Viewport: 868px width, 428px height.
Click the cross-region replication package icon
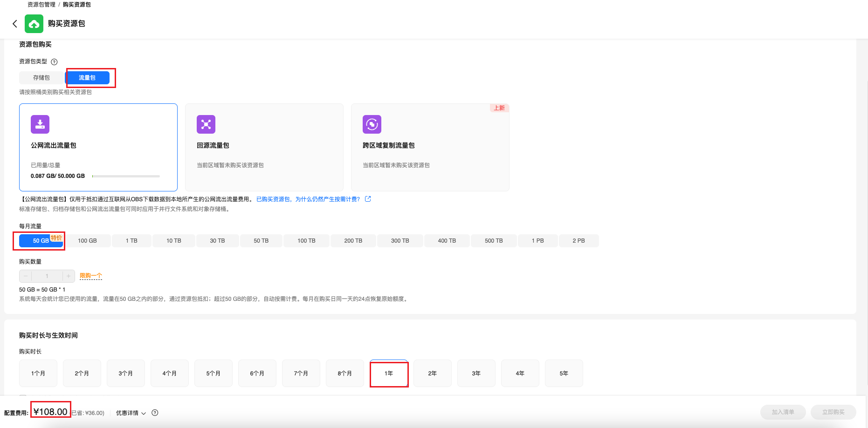[x=372, y=124]
